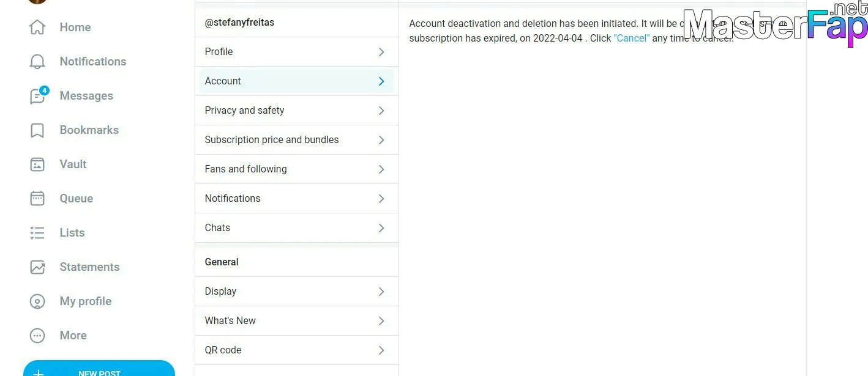Open the Lists icon
Screen dimensions: 868x376
point(37,233)
